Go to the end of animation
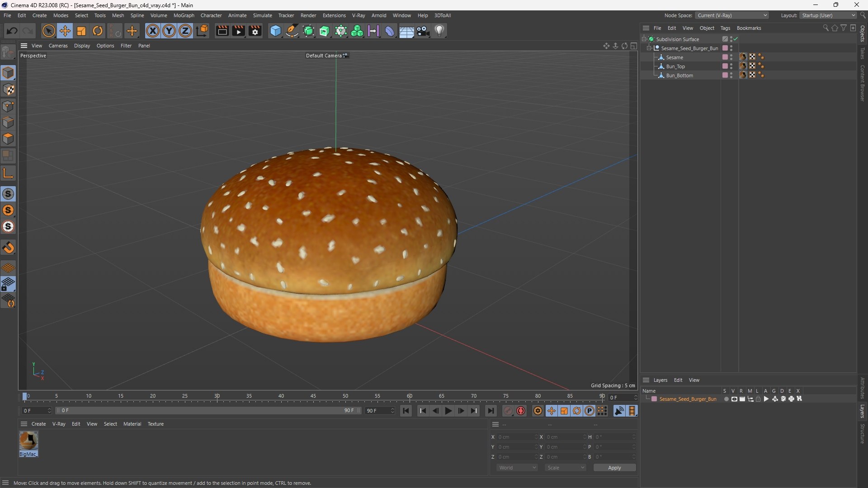Image resolution: width=868 pixels, height=488 pixels. pos(491,411)
